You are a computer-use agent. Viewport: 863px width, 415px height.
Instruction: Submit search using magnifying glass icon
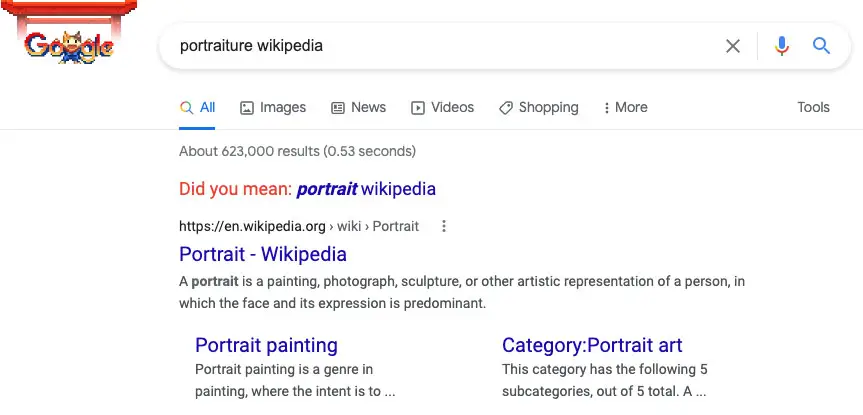coord(821,46)
